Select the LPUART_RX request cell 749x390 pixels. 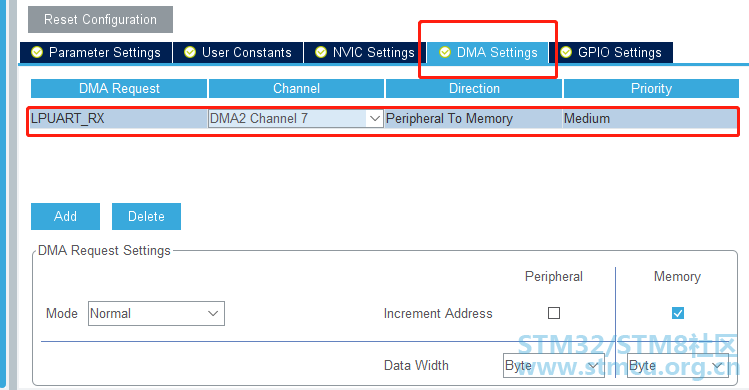119,119
